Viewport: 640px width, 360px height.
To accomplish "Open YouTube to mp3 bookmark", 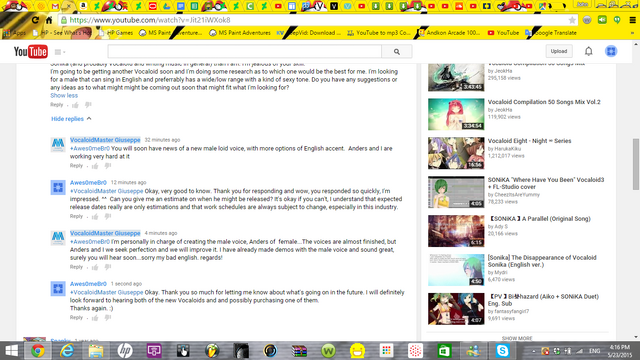I will [x=379, y=33].
